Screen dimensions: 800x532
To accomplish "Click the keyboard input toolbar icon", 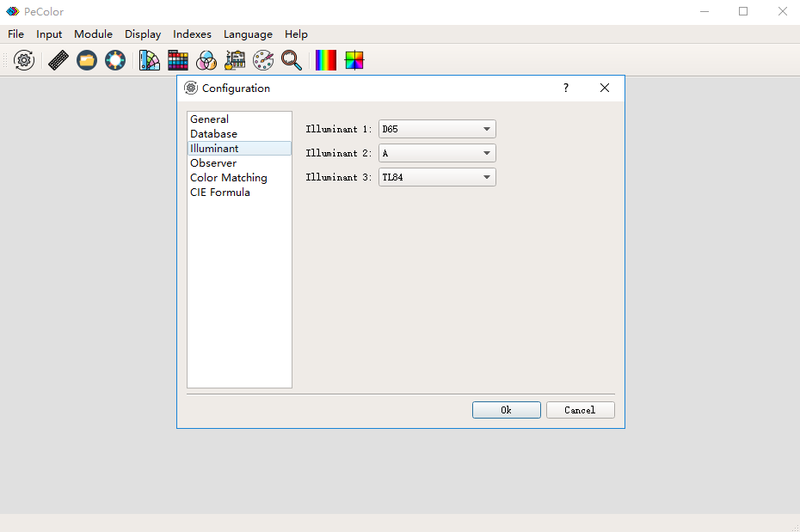I will coord(58,60).
